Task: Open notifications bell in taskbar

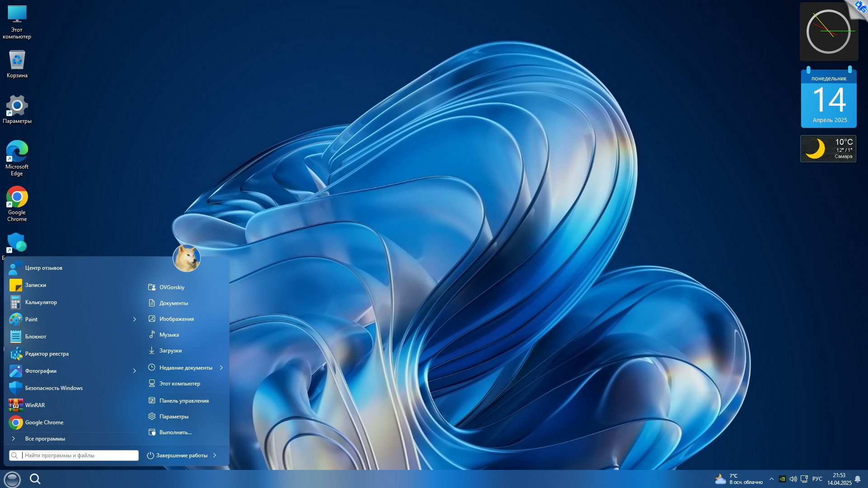Action: [x=858, y=479]
